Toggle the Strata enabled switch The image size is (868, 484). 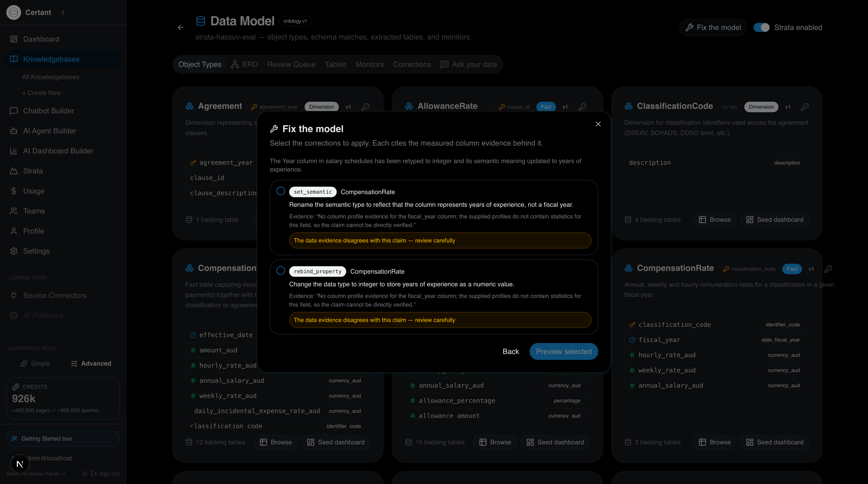click(x=762, y=27)
